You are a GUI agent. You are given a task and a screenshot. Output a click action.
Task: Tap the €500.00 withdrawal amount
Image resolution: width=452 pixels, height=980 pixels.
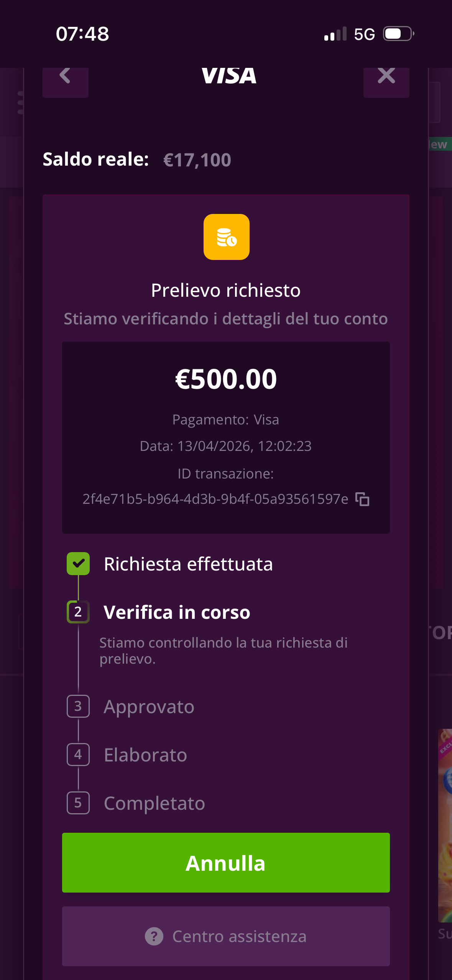[226, 379]
